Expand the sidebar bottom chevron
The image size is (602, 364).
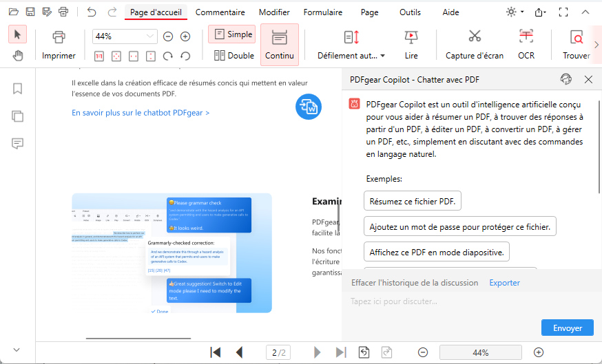(17, 350)
